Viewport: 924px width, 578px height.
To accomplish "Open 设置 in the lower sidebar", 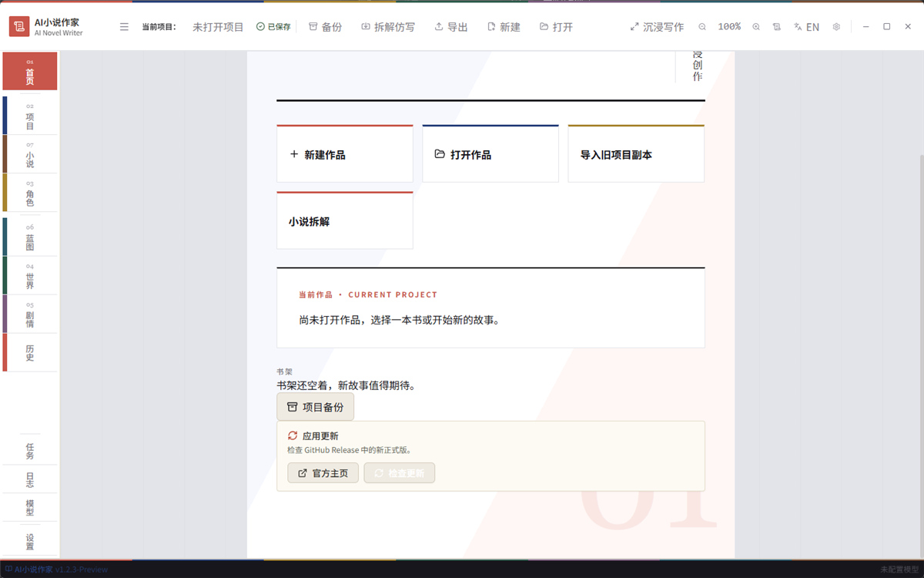I will point(30,541).
